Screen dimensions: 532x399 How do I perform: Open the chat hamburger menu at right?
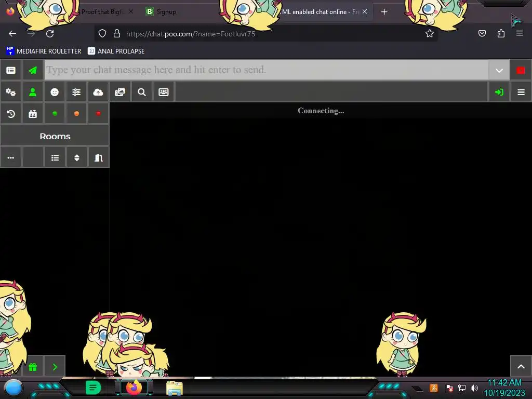[521, 92]
